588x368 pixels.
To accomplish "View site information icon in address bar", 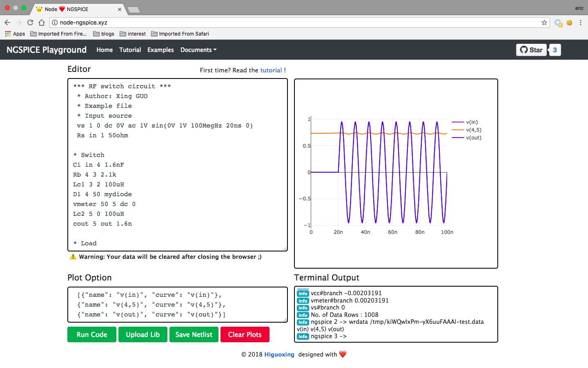I will [x=54, y=22].
